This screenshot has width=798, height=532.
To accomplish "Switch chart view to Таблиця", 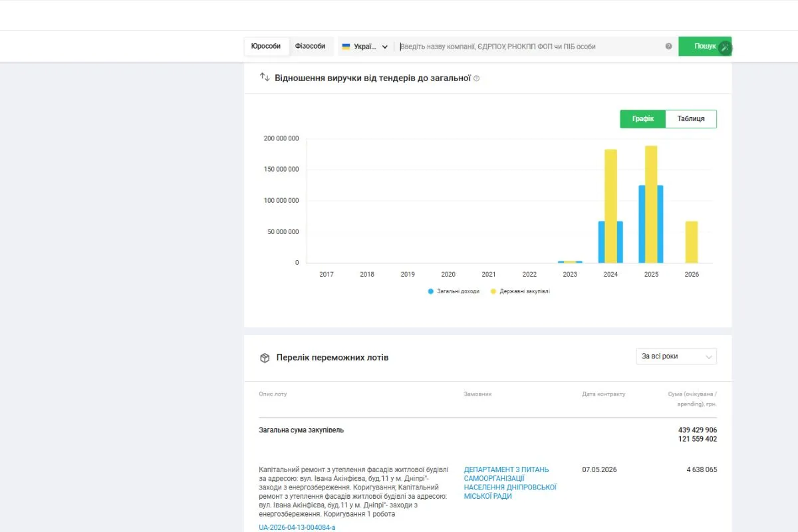I will (691, 119).
